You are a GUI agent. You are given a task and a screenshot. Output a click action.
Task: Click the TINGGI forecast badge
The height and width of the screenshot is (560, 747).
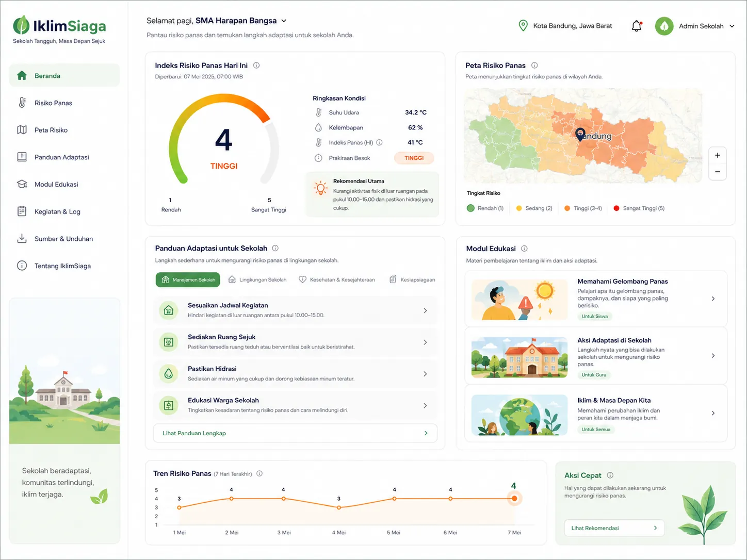pyautogui.click(x=414, y=158)
